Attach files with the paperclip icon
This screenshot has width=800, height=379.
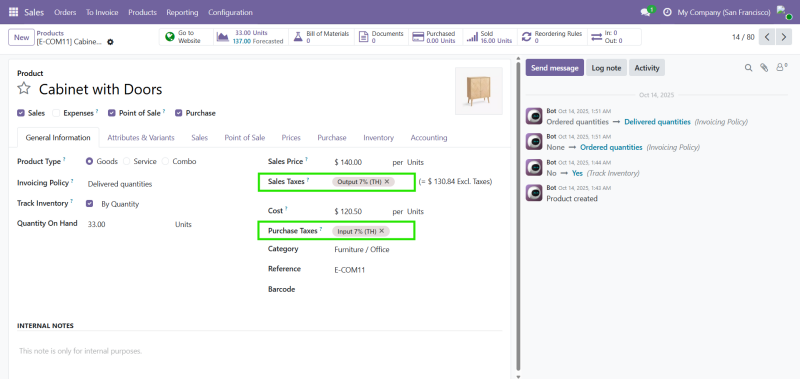pos(764,67)
